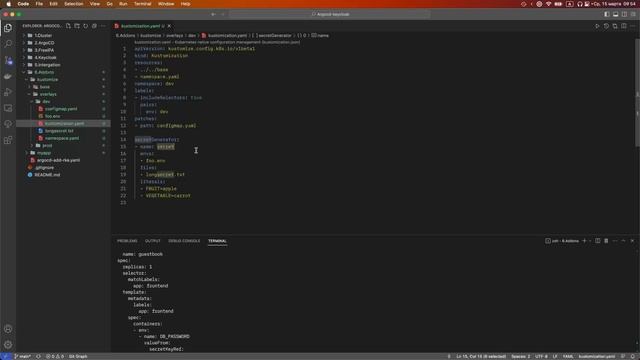Open the Manage gear menu
Viewport: 640px width, 360px height.
(8, 344)
